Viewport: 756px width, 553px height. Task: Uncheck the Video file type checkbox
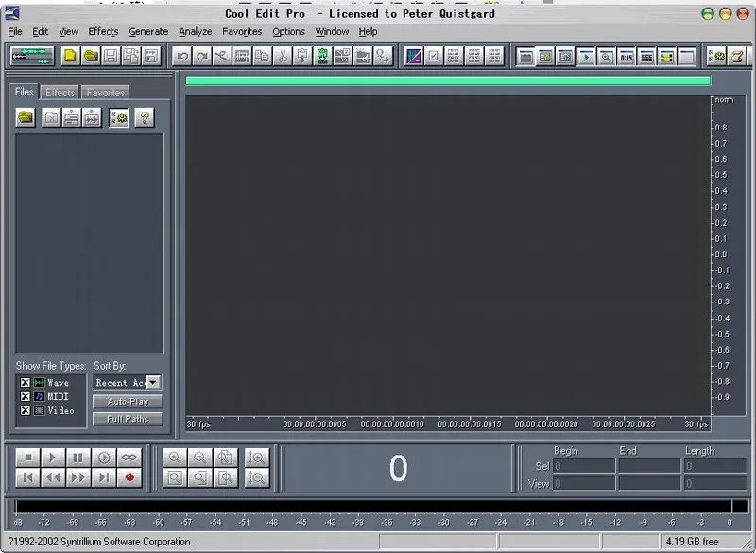26,410
